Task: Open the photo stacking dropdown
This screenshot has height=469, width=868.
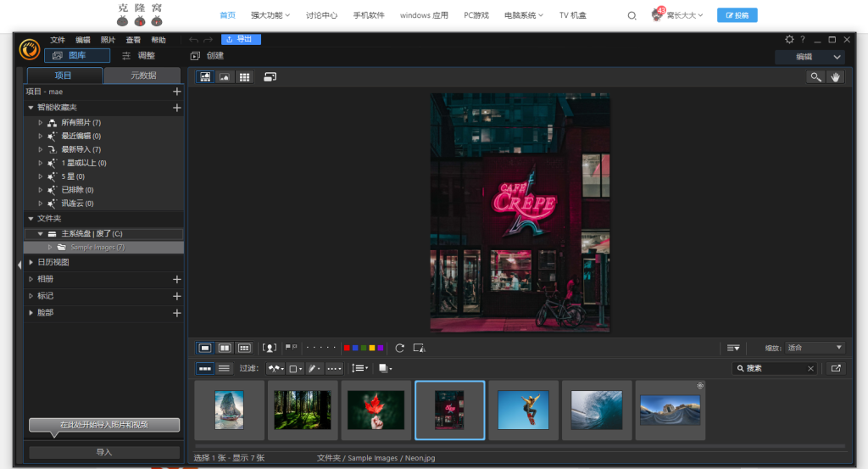Action: 386,368
